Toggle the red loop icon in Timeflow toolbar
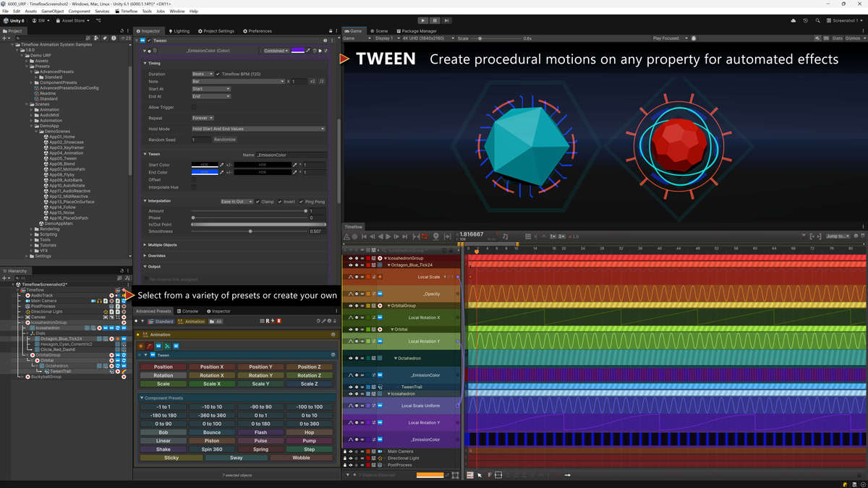The width and height of the screenshot is (868, 488). click(x=425, y=236)
